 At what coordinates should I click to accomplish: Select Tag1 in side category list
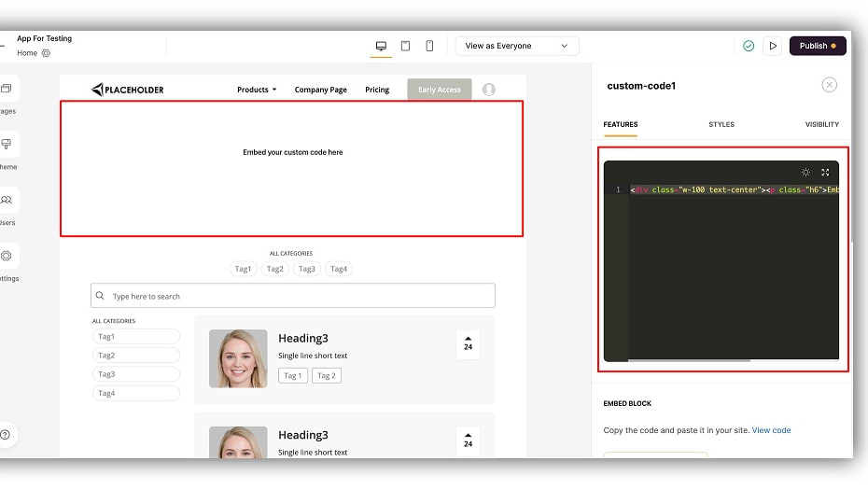point(135,337)
